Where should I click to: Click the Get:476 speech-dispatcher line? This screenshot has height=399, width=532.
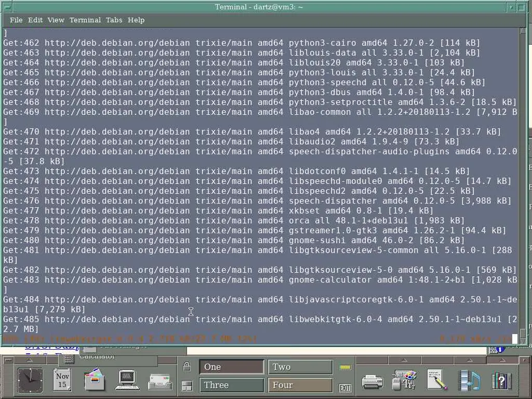click(257, 201)
